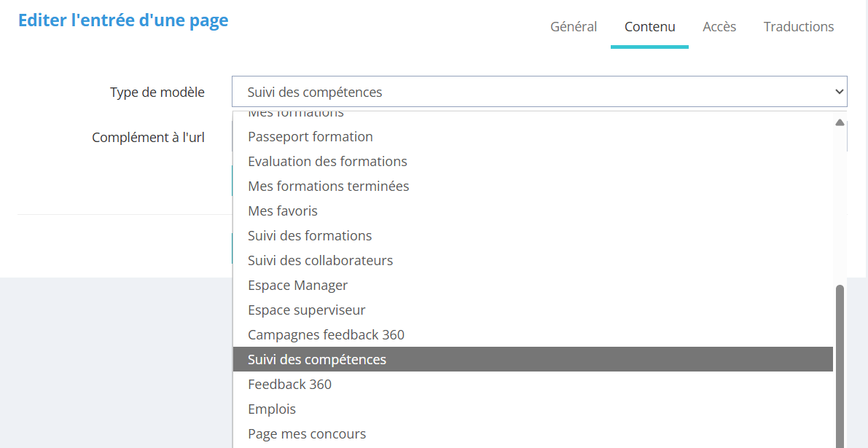Switch to the Contenu tab

[649, 27]
